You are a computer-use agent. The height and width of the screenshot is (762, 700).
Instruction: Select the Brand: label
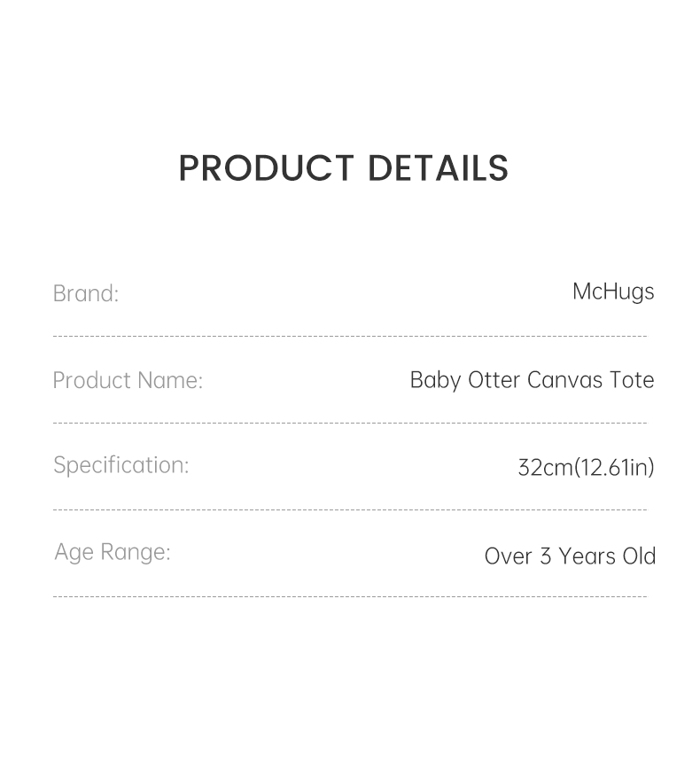[86, 293]
